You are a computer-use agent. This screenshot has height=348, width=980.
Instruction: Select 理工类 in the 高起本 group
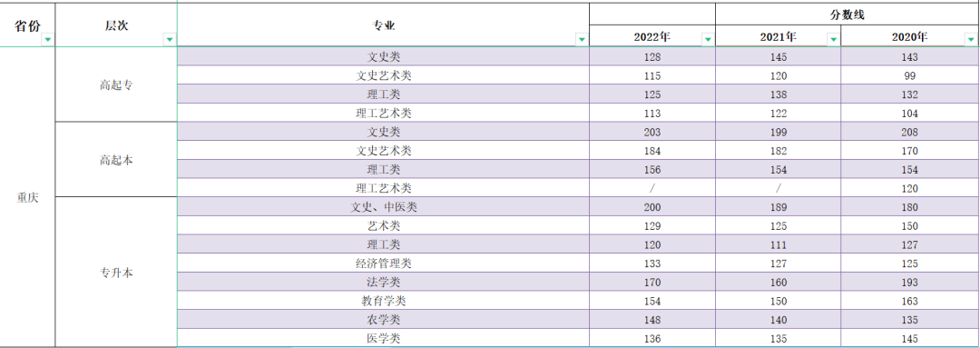coord(384,170)
